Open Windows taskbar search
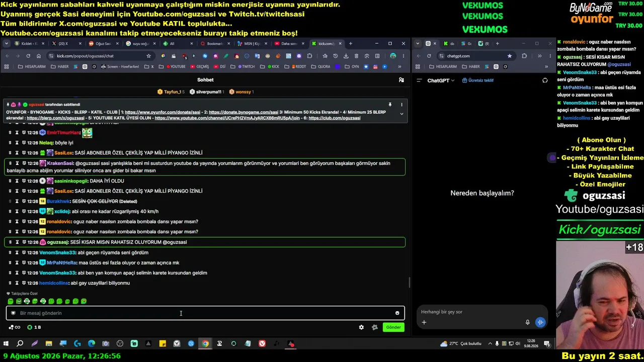Screen dimensions: 644x362 (x=20, y=344)
